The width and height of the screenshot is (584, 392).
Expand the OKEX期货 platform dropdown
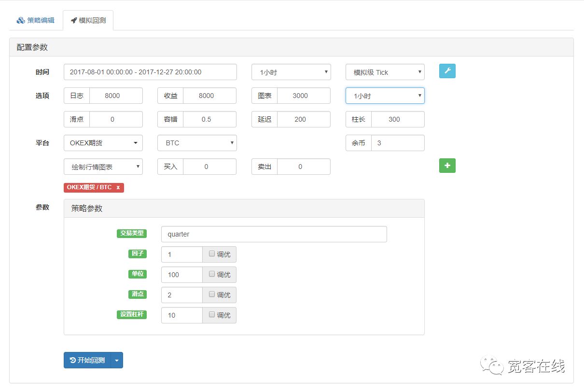point(103,143)
